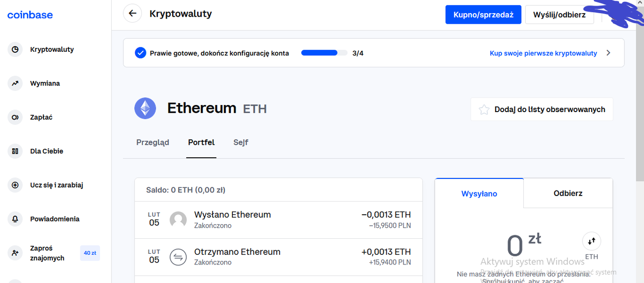Image resolution: width=644 pixels, height=283 pixels.
Task: Click Dodaj do listy obserwowanych button
Action: [x=542, y=109]
